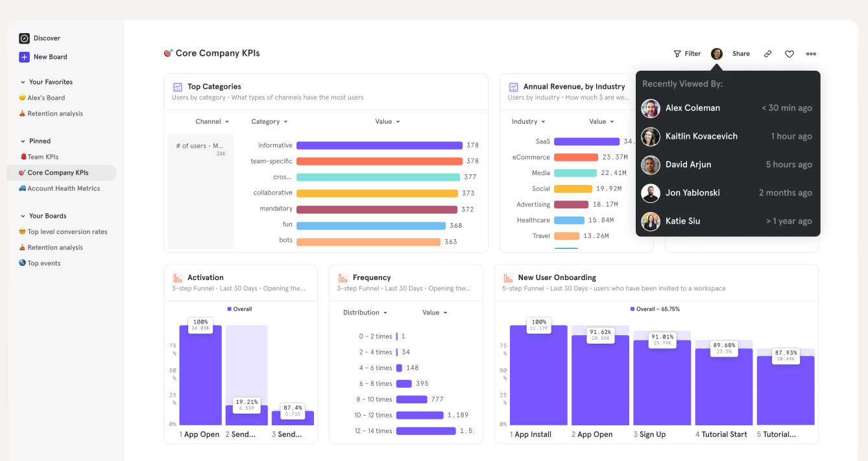
Task: Click the Activation funnel report icon
Action: pyautogui.click(x=178, y=278)
